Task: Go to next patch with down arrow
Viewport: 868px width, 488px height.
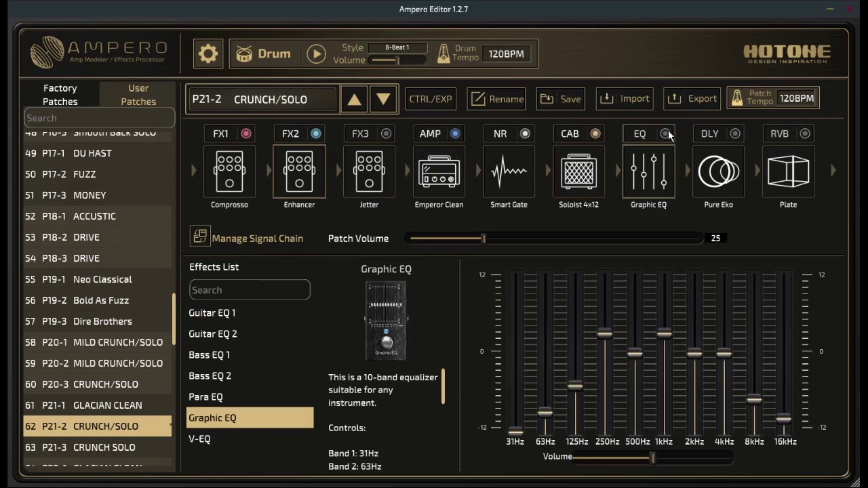Action: [383, 99]
